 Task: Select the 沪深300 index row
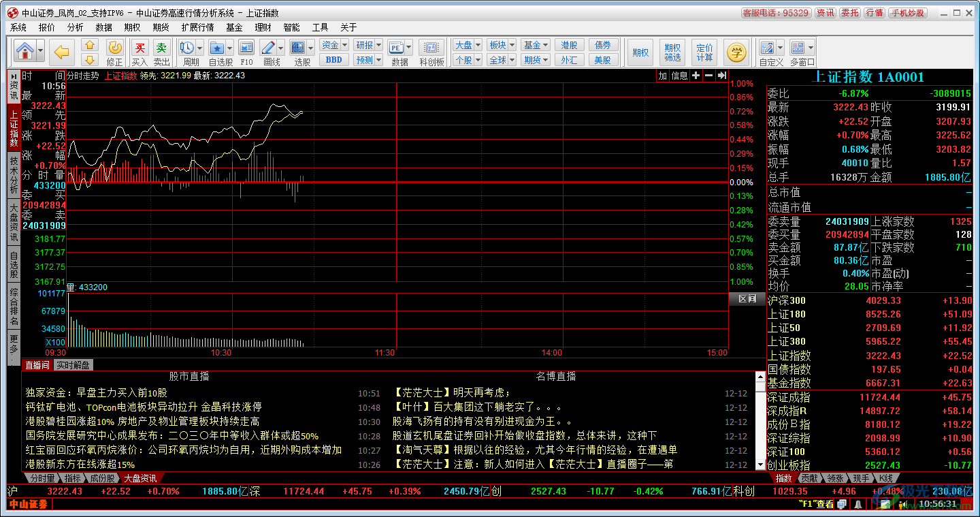coord(870,300)
